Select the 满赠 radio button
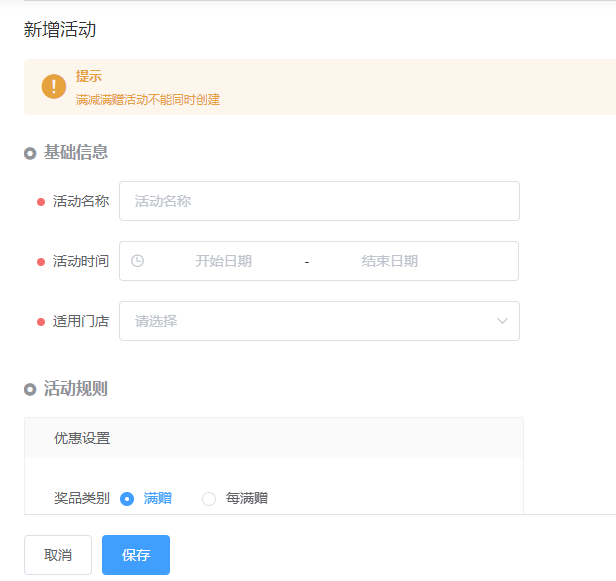This screenshot has height=581, width=616. coord(127,499)
